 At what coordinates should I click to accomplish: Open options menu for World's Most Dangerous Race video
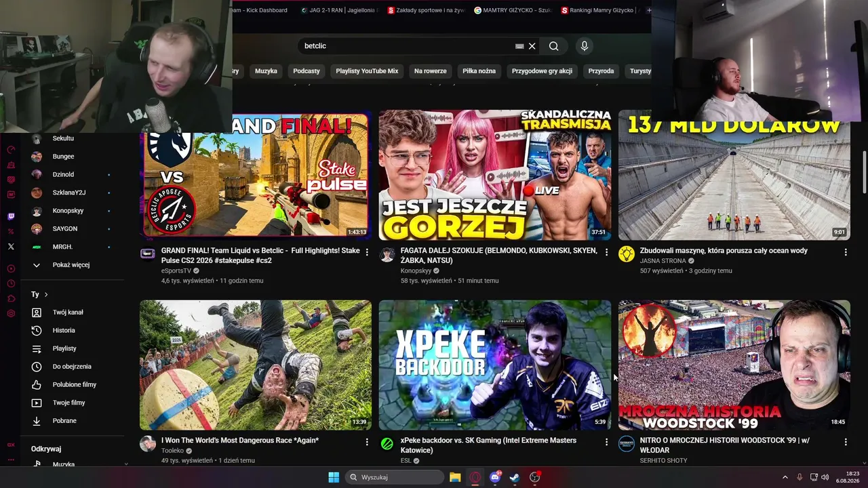pyautogui.click(x=367, y=442)
